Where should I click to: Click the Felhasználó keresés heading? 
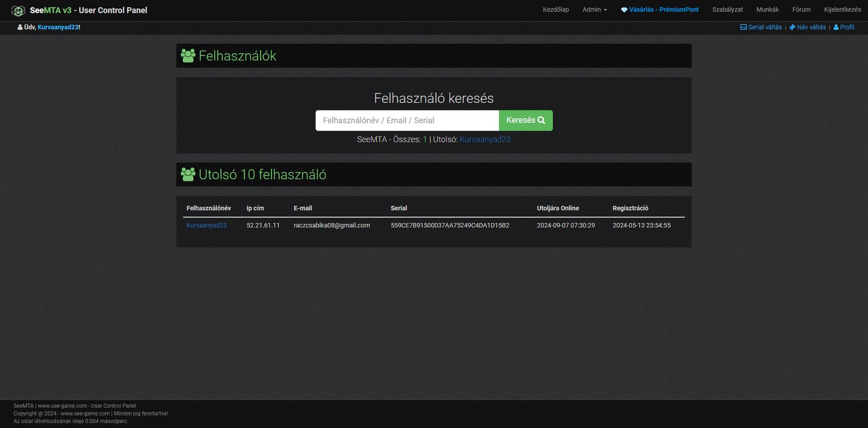(434, 98)
